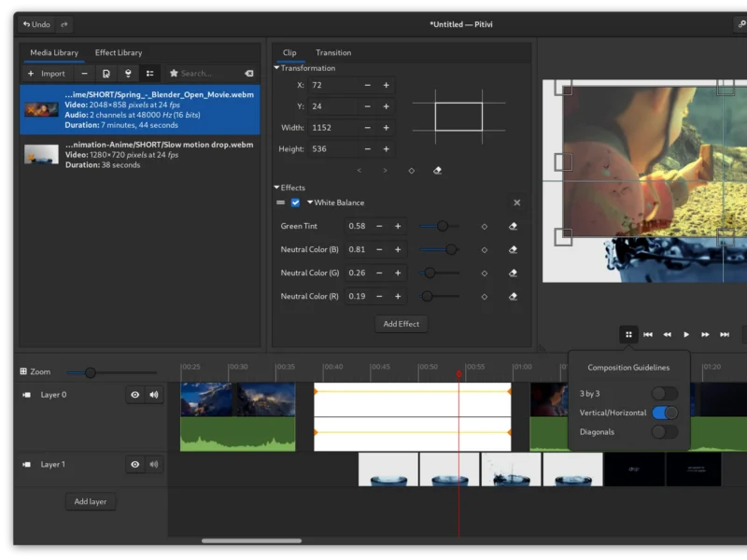
Task: Mute Layer 0 audio
Action: (154, 395)
